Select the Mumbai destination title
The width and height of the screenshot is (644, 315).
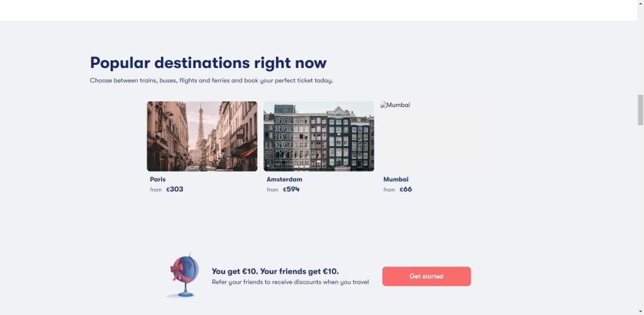396,179
